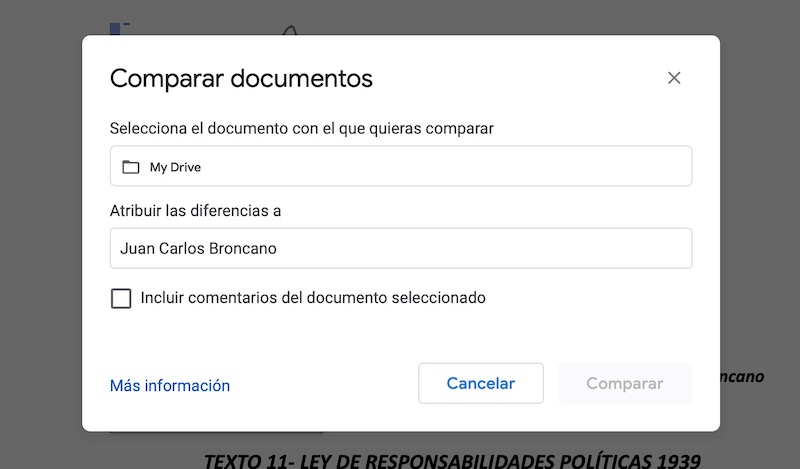Viewport: 800px width, 469px height.
Task: Click the year 1939 in the background heading
Action: tap(679, 460)
